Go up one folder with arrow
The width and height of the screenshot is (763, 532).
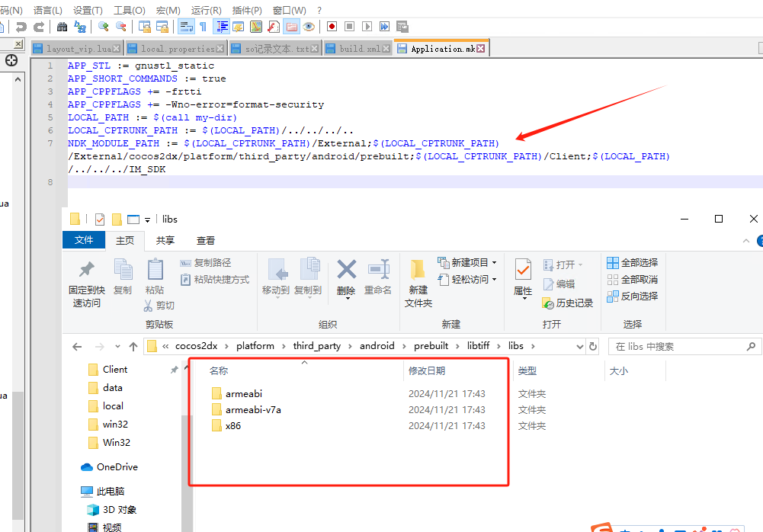[133, 347]
